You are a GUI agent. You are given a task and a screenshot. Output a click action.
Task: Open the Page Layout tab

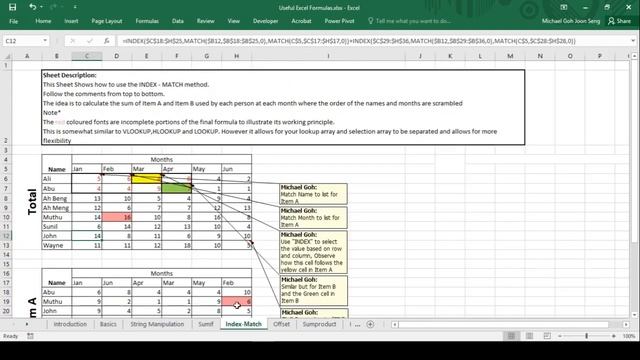(x=107, y=21)
